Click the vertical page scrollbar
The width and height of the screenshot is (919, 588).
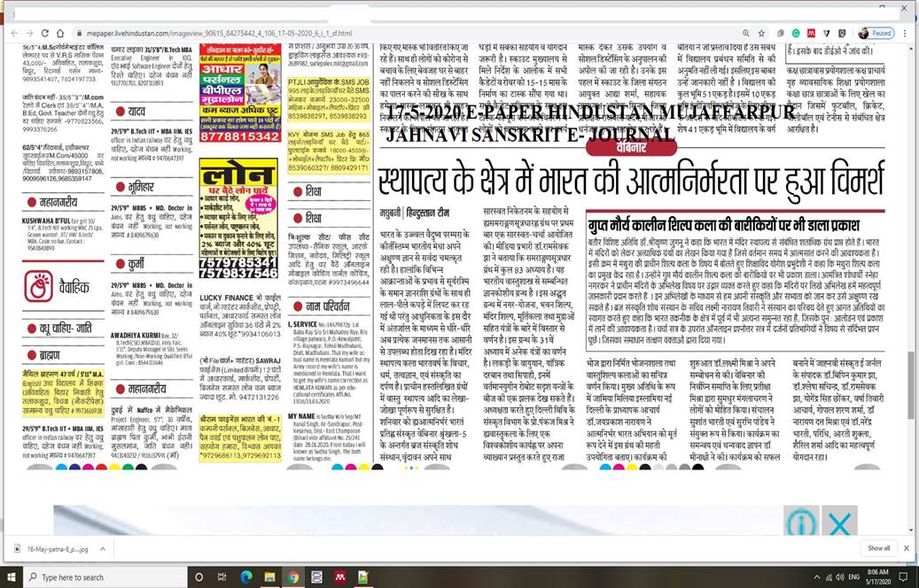[x=911, y=385]
